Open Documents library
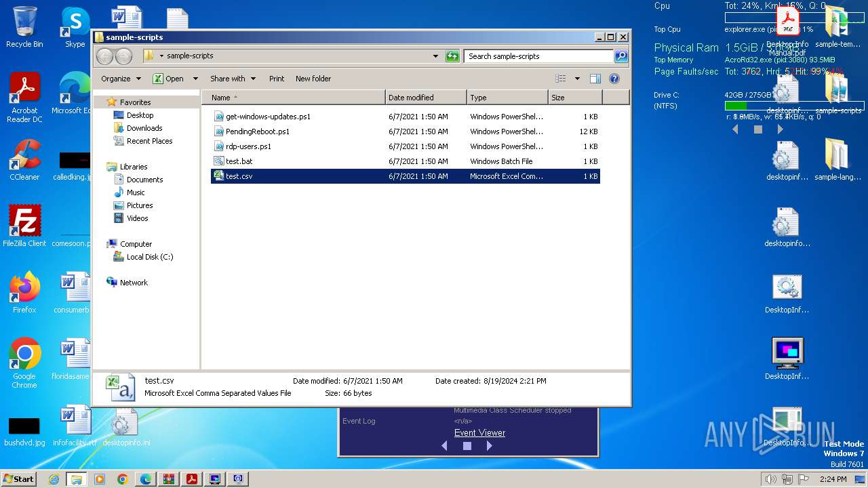868x488 pixels. [144, 180]
